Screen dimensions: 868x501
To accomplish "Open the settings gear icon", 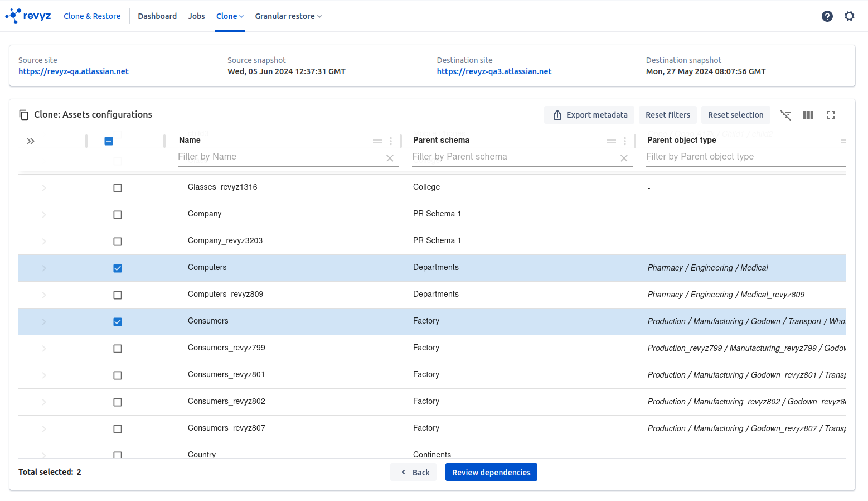I will pos(849,16).
